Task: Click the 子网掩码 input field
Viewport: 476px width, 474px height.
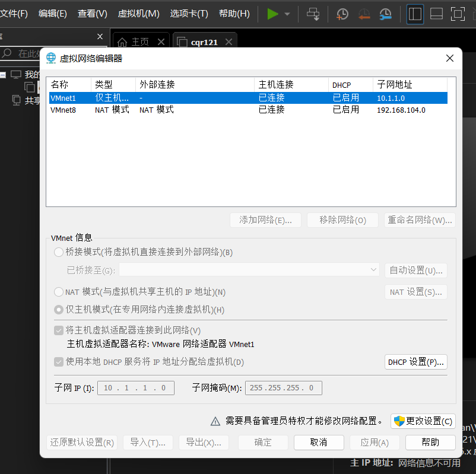Action: pos(284,388)
